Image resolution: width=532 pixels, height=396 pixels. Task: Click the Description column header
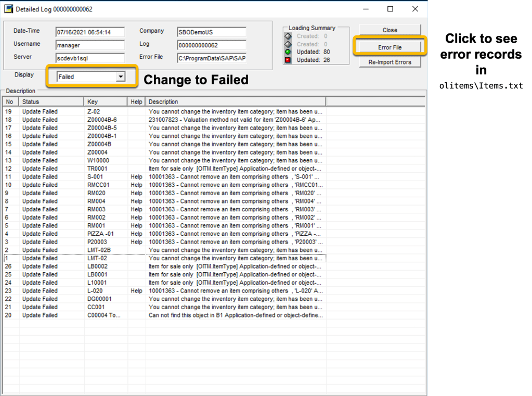tap(236, 101)
